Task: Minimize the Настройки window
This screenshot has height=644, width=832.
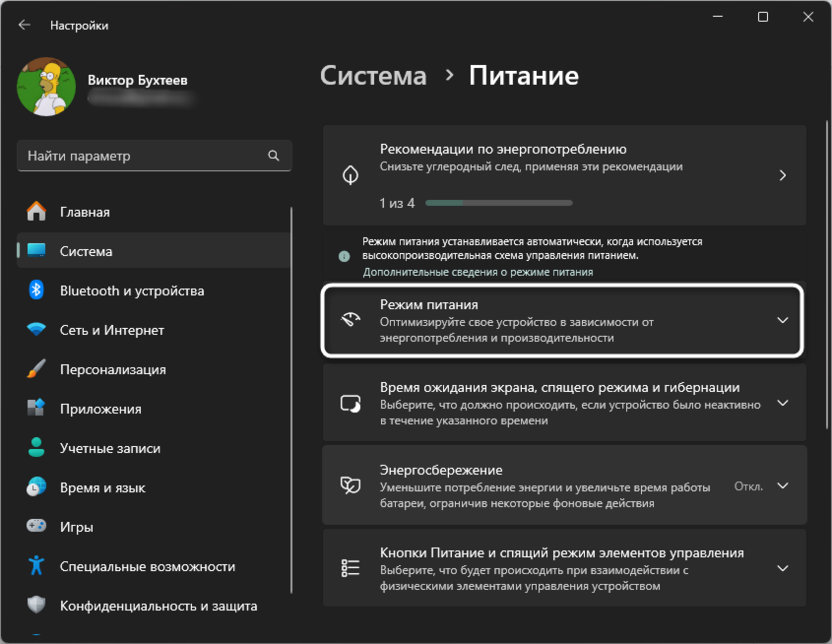Action: point(718,17)
